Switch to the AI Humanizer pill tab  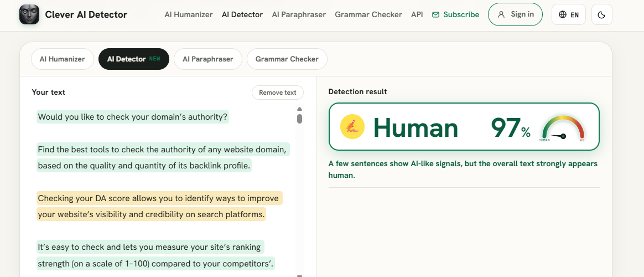click(x=63, y=59)
